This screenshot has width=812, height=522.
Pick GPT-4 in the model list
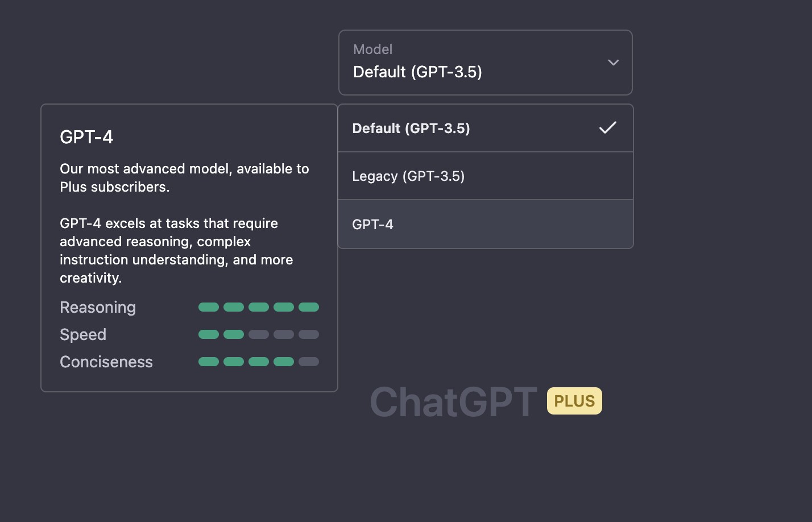(372, 225)
